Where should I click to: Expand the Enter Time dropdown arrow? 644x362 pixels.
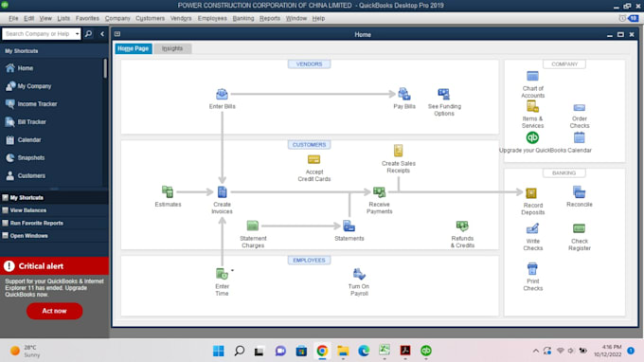[x=232, y=270]
